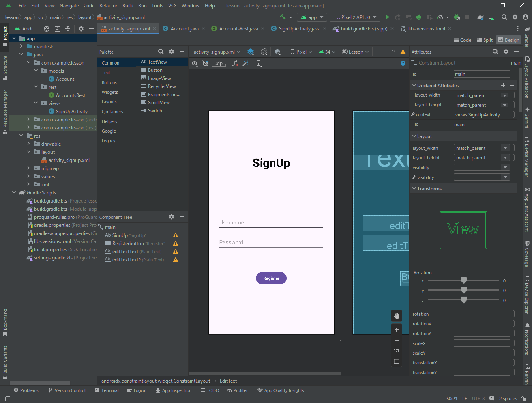Click the Infer Constraints magic wand
The height and width of the screenshot is (403, 532).
pyautogui.click(x=245, y=63)
